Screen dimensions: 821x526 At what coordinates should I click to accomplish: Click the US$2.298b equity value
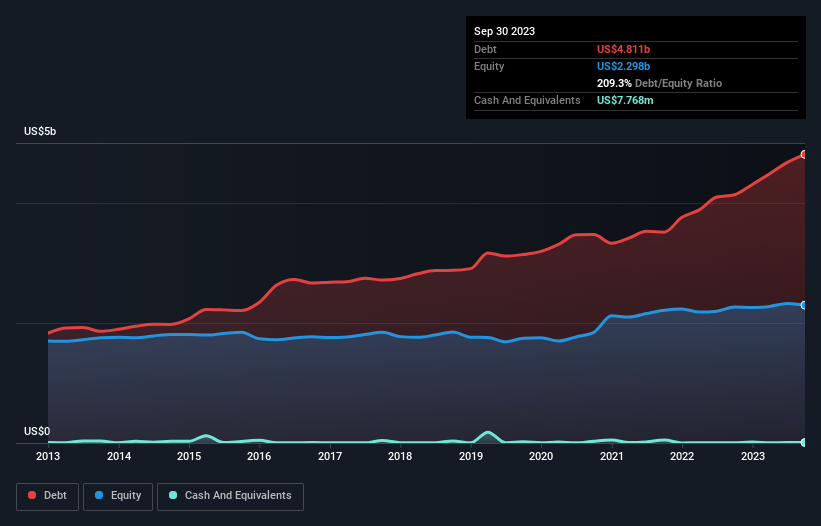click(623, 66)
